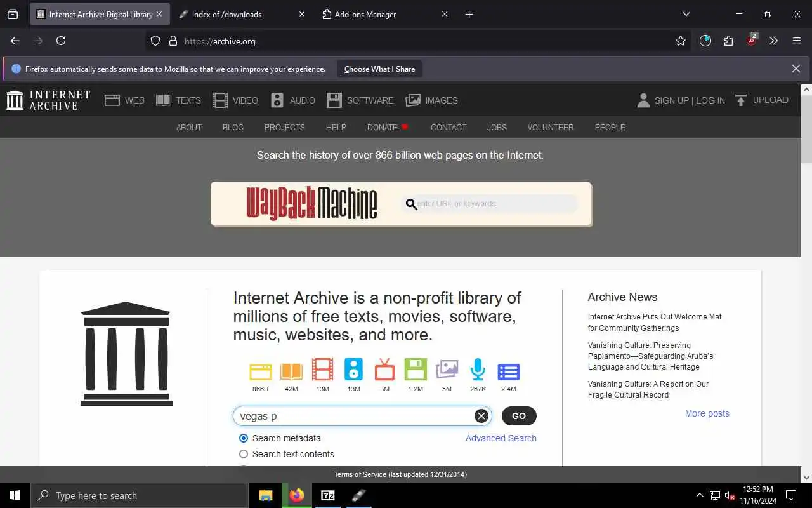Screen dimensions: 812x508
Task: Open the Firefox extensions puzzle icon
Action: (728, 41)
